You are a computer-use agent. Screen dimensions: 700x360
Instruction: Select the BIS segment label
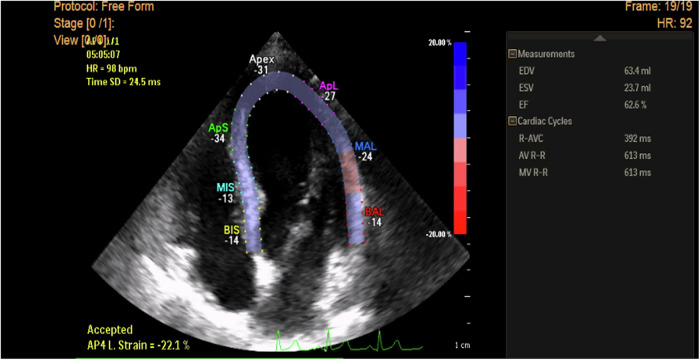coord(232,230)
